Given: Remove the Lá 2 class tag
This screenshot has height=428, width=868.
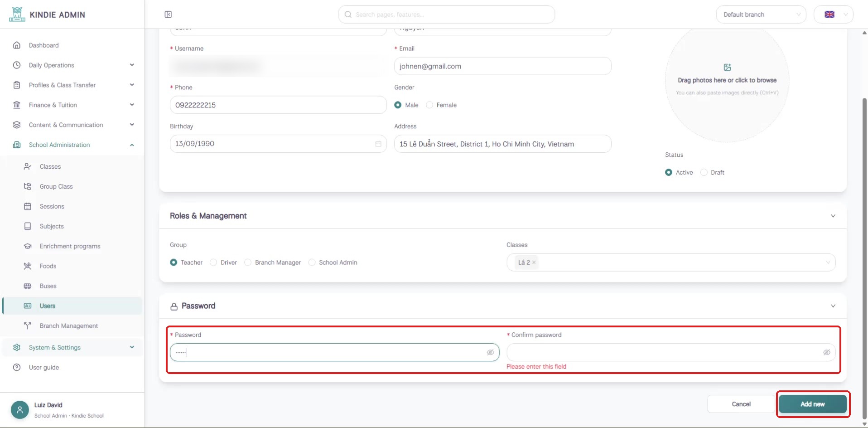Looking at the screenshot, I should (534, 263).
